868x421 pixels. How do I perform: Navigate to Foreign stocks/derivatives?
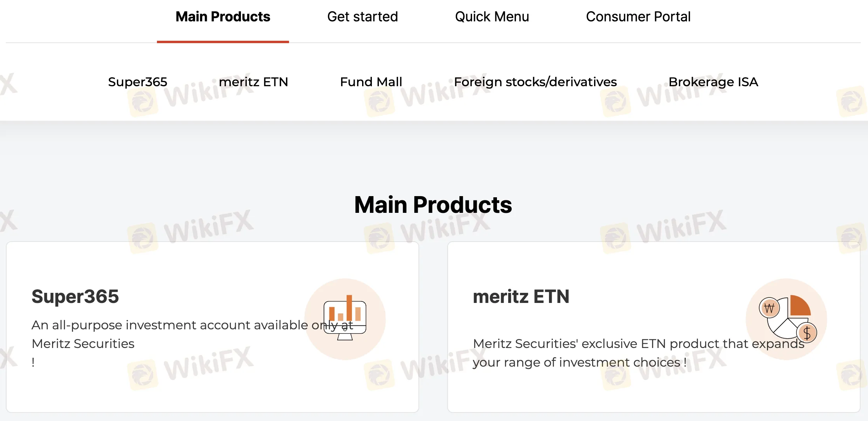535,82
